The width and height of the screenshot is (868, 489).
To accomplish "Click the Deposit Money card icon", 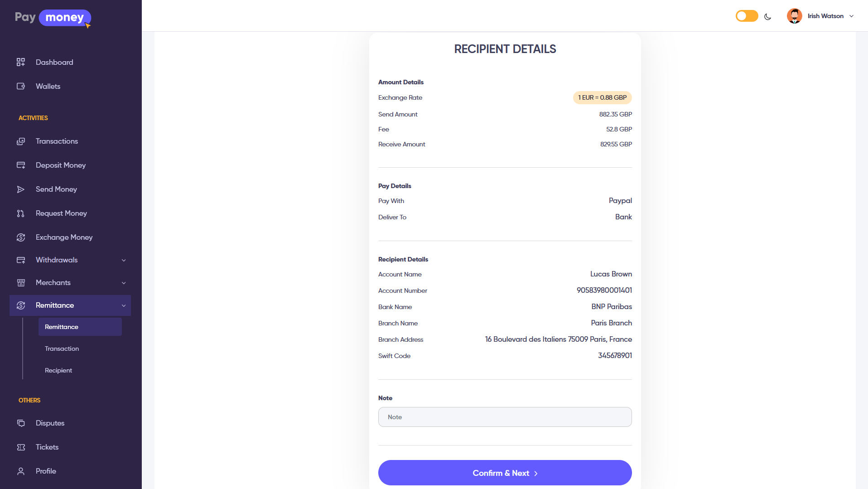I will click(21, 165).
